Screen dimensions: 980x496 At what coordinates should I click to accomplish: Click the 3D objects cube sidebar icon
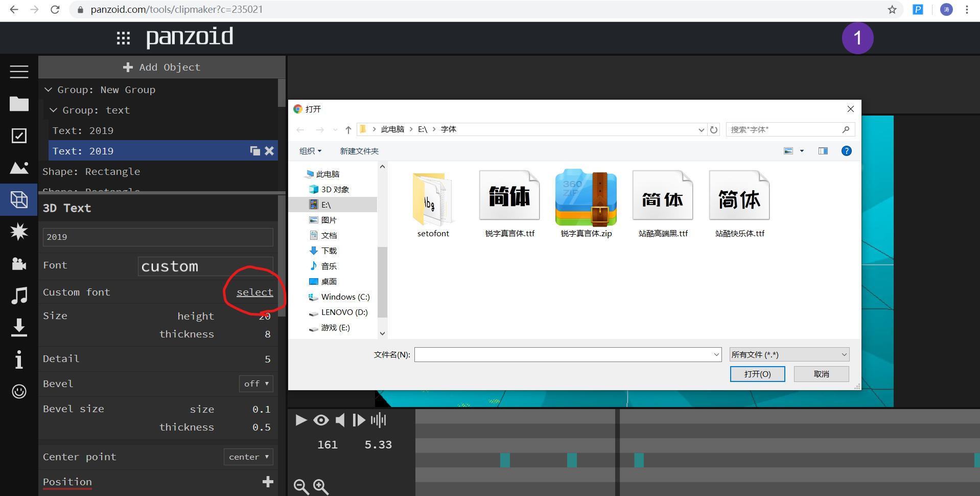(x=19, y=199)
